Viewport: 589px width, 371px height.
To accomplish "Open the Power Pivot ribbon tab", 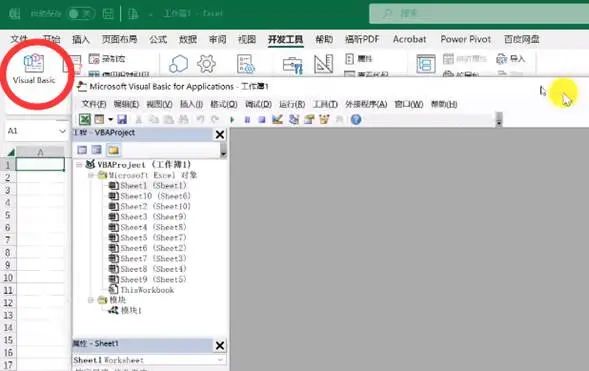I will pyautogui.click(x=465, y=39).
